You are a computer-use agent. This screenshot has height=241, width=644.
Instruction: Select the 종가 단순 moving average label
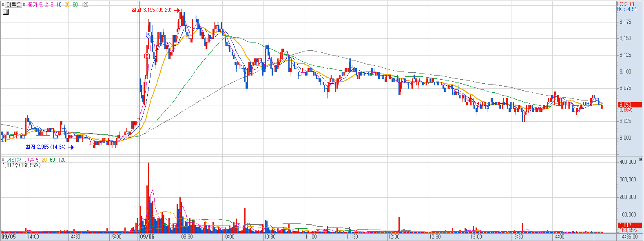click(x=38, y=4)
